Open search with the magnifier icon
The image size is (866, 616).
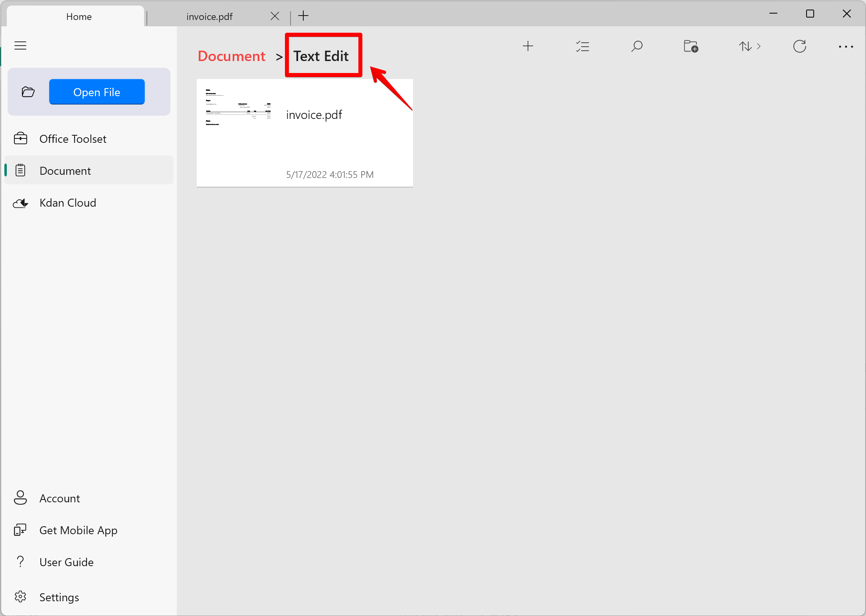(x=637, y=46)
